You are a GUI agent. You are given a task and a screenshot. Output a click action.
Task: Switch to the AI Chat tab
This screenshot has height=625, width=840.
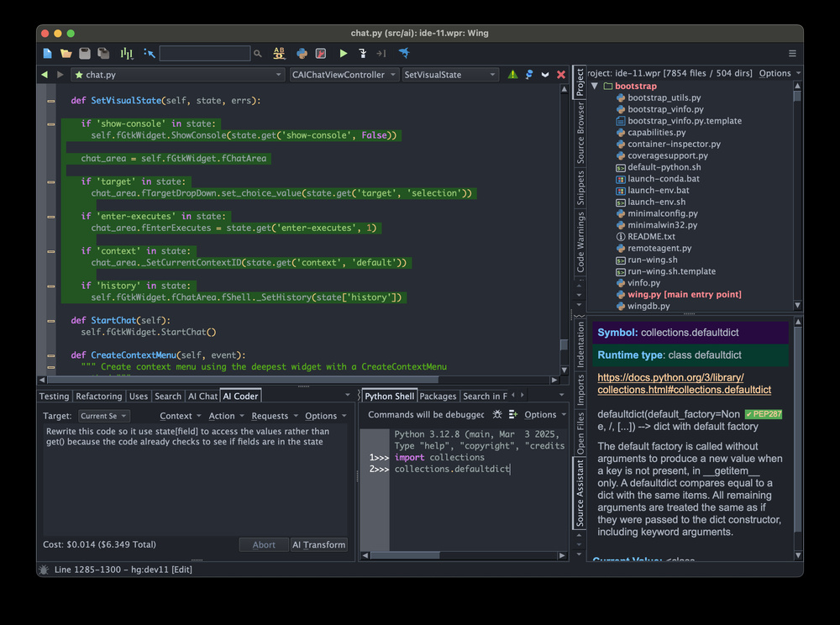(x=203, y=396)
